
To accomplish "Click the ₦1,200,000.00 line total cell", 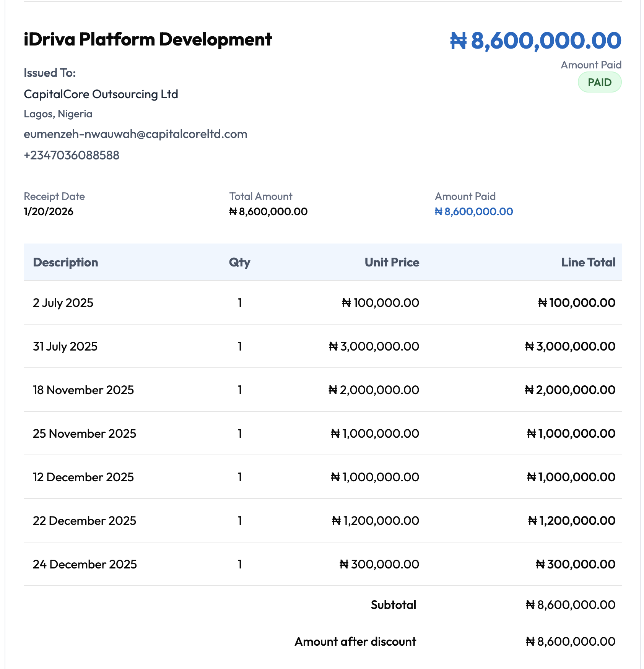I will click(x=572, y=521).
